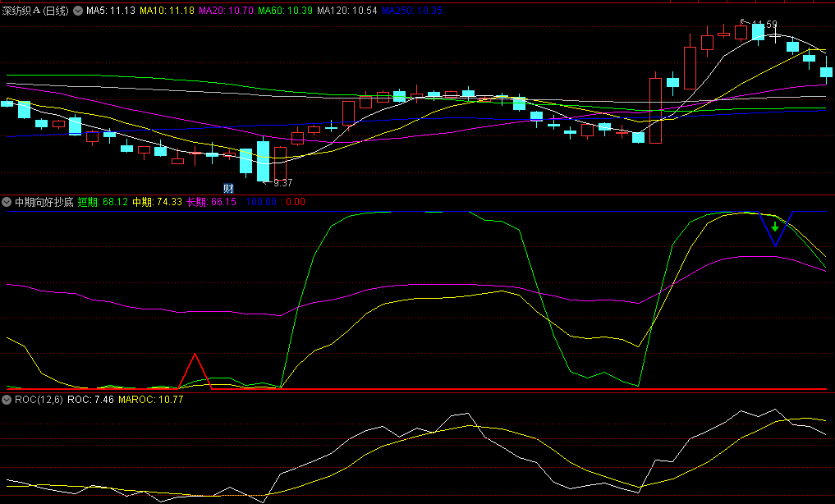Select the MAROC: 10.77 value
Screen dimensions: 835x504
click(x=151, y=399)
